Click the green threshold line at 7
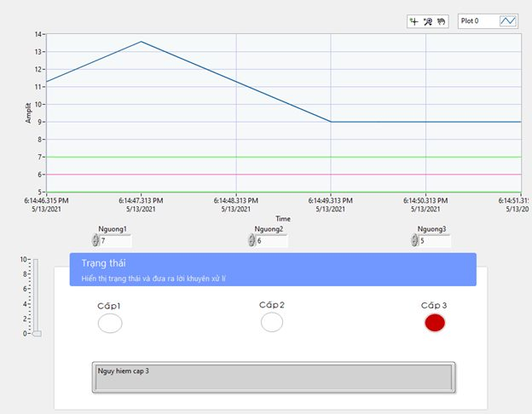 pyautogui.click(x=284, y=157)
